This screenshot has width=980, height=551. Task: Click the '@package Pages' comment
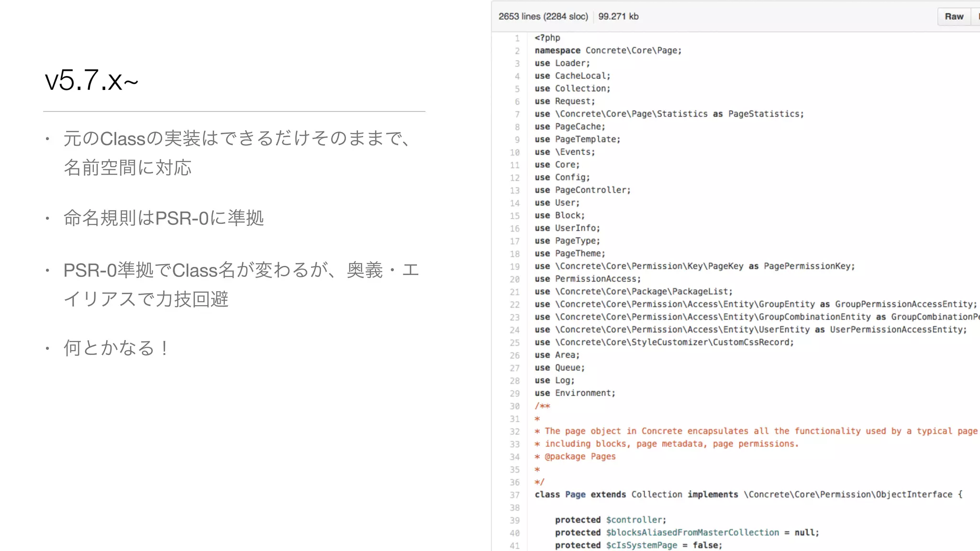(575, 456)
